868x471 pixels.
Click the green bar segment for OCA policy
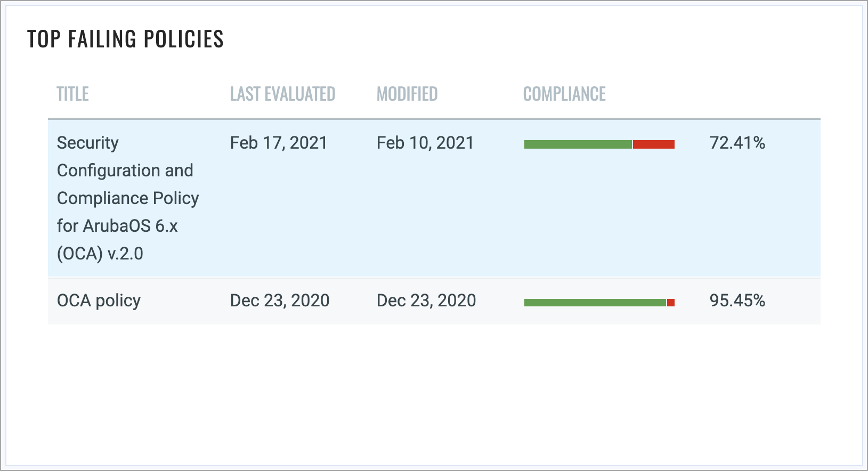pyautogui.click(x=595, y=303)
